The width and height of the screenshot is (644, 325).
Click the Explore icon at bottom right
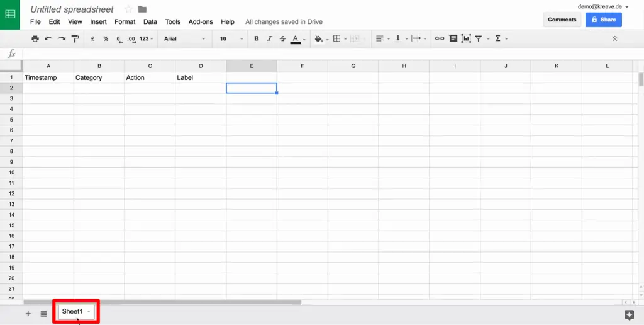coord(629,315)
